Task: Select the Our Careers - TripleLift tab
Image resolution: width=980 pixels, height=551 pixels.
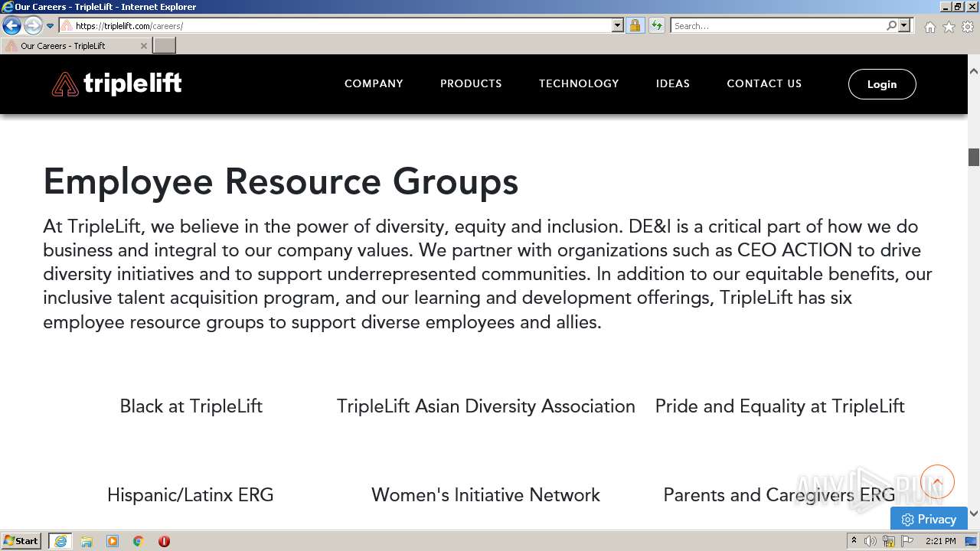Action: (75, 46)
